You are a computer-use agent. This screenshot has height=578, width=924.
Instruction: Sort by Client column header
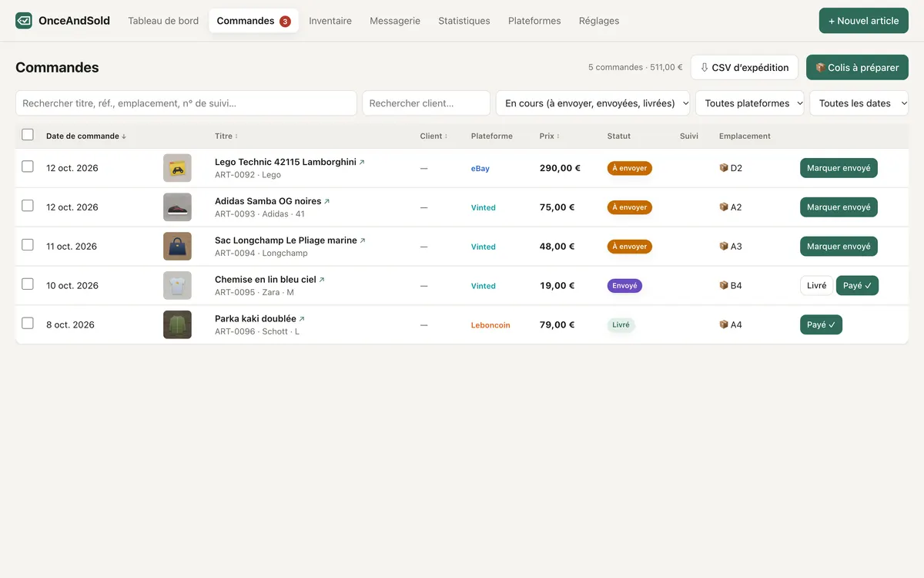434,136
